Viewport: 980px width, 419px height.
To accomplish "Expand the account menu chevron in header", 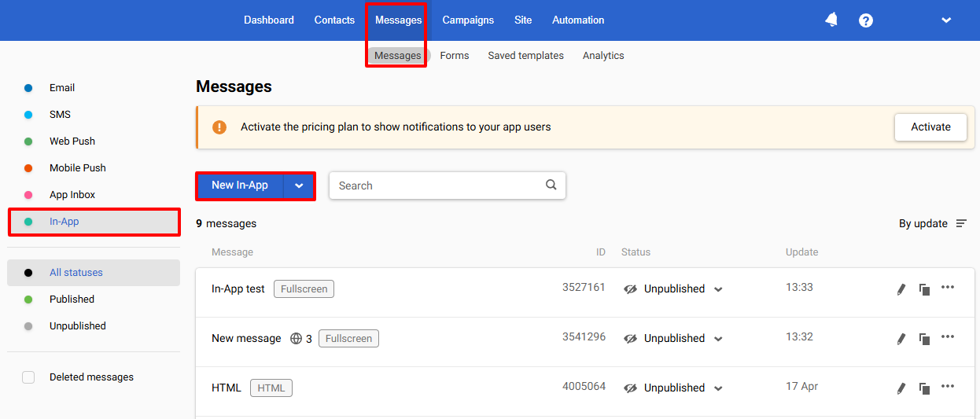I will coord(946,20).
